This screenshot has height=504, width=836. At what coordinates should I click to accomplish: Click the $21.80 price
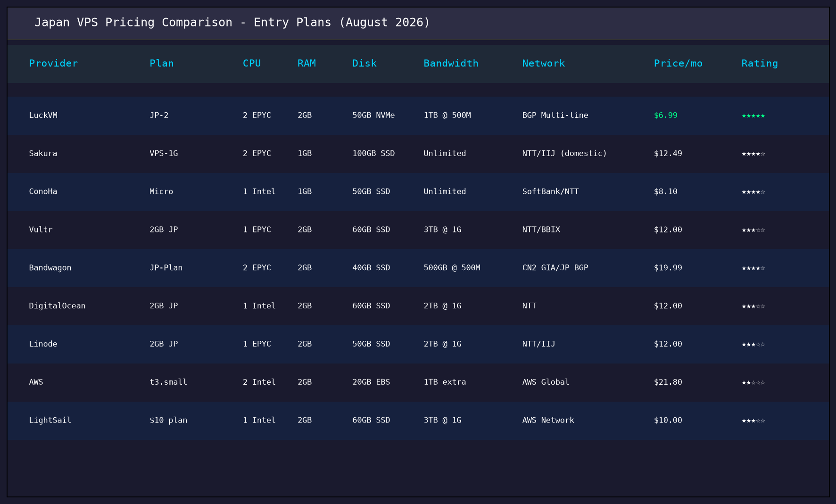coord(668,382)
